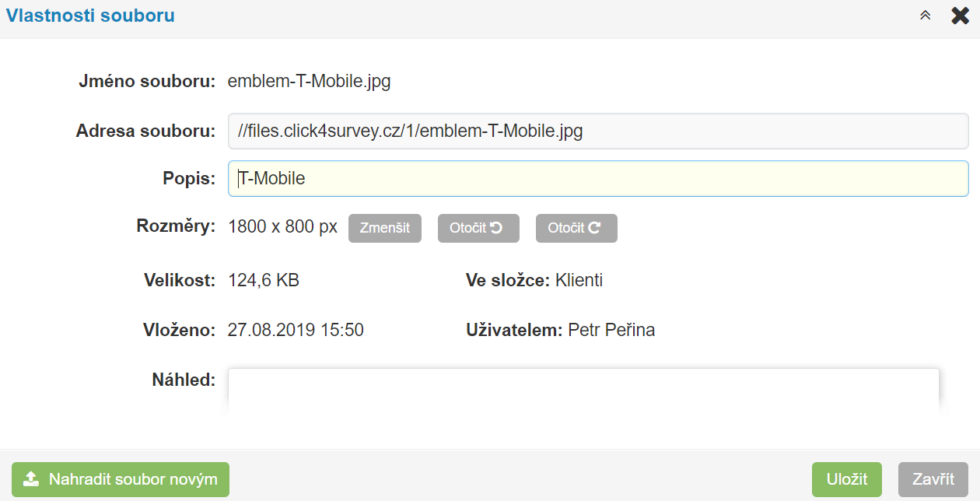Click the 124,6 KB file size value
Viewport: 980px width, 501px height.
pos(264,280)
